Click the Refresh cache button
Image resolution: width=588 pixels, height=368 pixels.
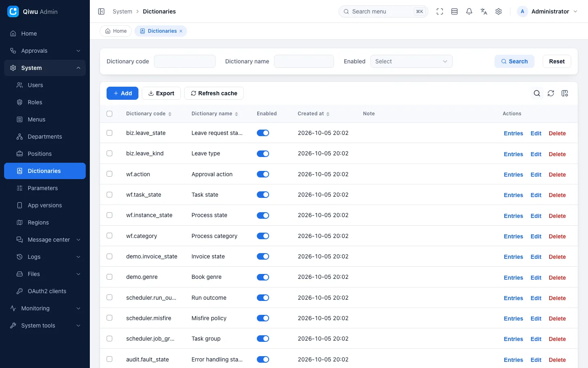click(x=214, y=93)
